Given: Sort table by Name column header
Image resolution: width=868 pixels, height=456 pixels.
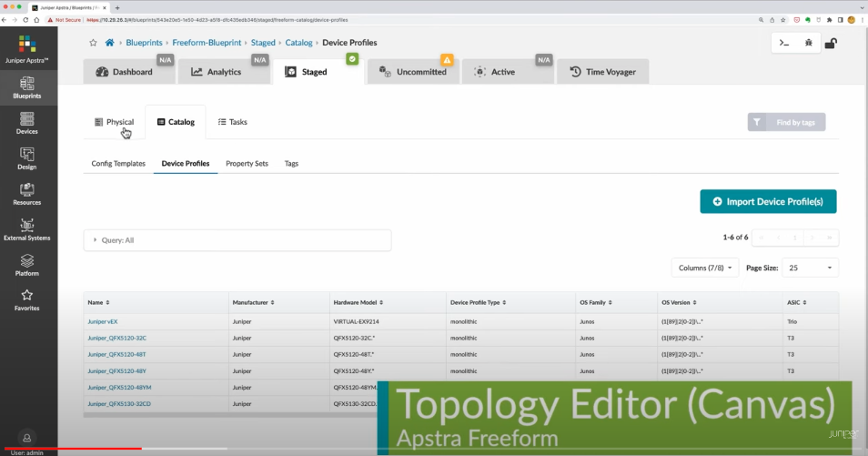Looking at the screenshot, I should (x=98, y=302).
